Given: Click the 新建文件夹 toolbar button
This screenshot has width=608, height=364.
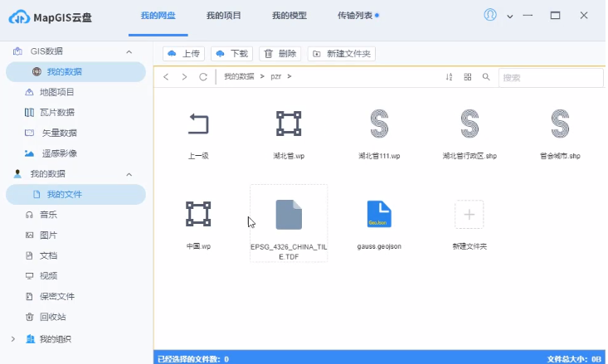Looking at the screenshot, I should pos(342,54).
